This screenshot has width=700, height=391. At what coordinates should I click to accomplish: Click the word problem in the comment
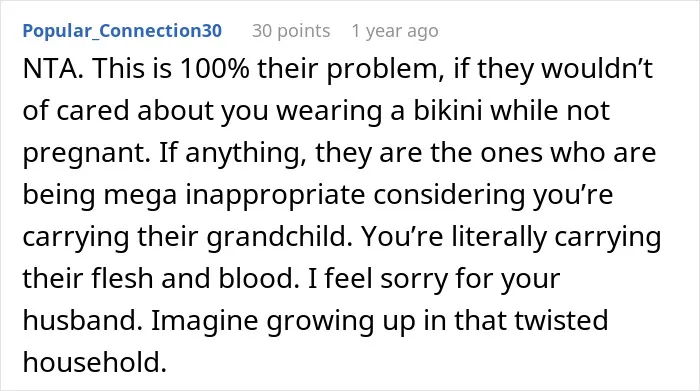[386, 70]
